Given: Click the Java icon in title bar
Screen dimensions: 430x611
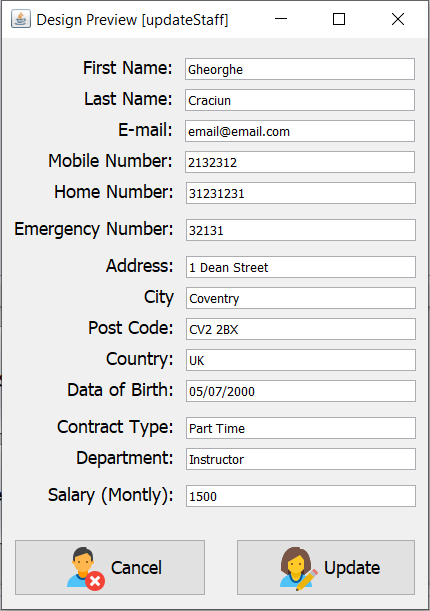Looking at the screenshot, I should (x=21, y=19).
